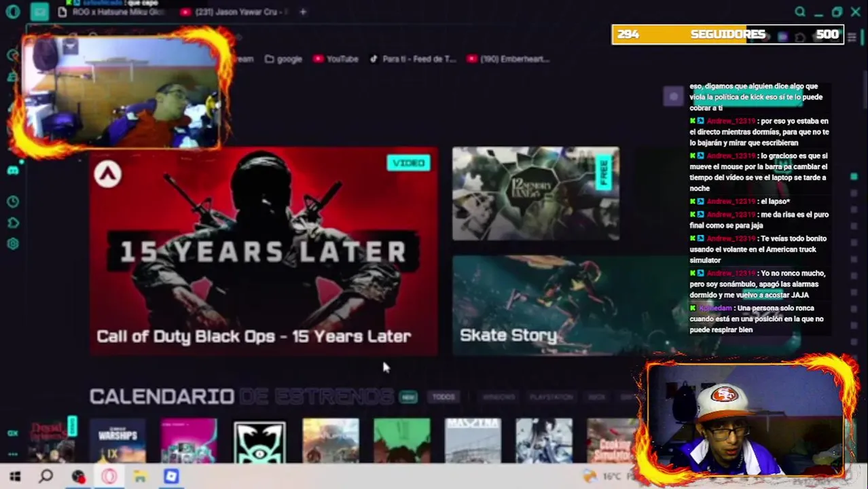
Task: Open the easy setup menu icon
Action: [852, 37]
